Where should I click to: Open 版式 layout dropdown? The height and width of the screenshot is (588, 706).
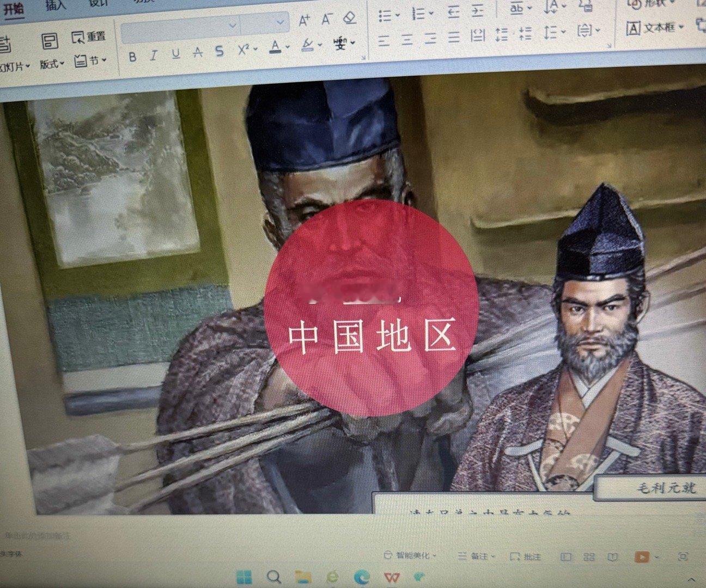pos(52,64)
